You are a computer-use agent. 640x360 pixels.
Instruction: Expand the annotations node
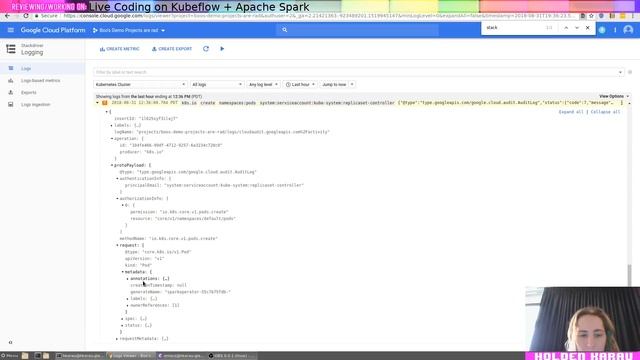pyautogui.click(x=128, y=279)
